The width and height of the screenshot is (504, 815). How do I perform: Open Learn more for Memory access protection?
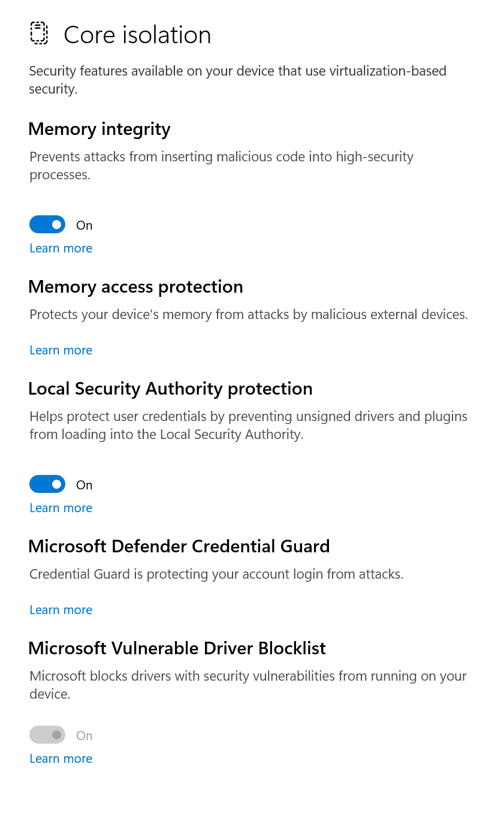pyautogui.click(x=61, y=350)
